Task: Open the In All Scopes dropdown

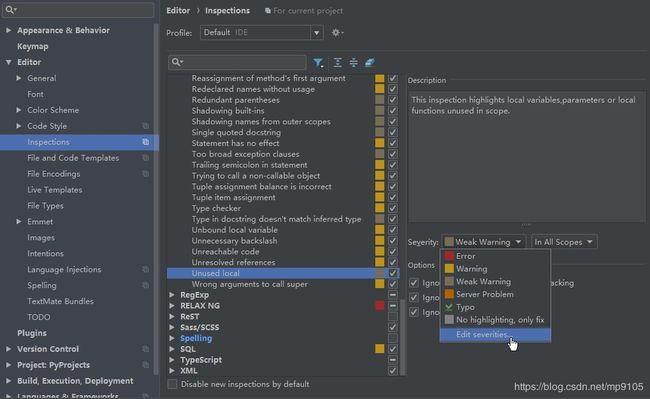Action: 564,242
